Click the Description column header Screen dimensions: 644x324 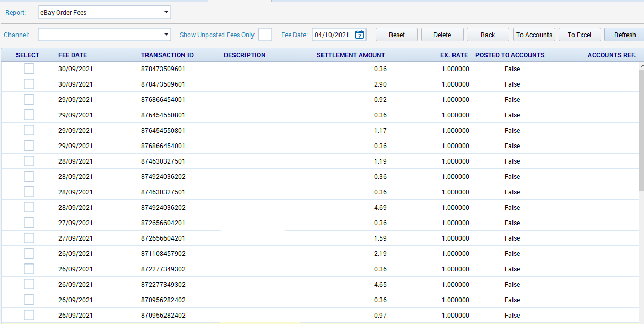[245, 55]
